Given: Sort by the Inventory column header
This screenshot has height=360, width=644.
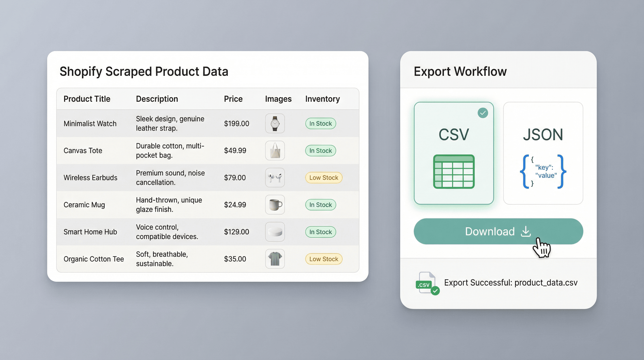Looking at the screenshot, I should click(x=322, y=99).
